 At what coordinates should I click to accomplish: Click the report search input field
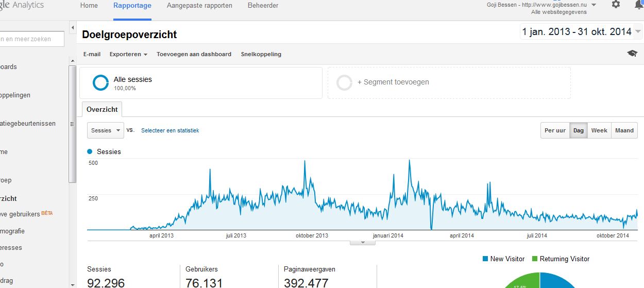point(32,39)
